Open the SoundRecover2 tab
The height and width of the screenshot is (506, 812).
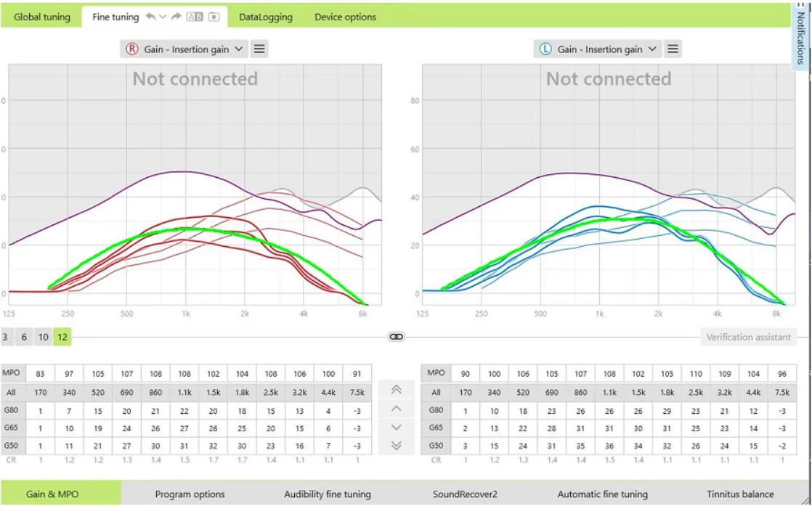coord(465,494)
